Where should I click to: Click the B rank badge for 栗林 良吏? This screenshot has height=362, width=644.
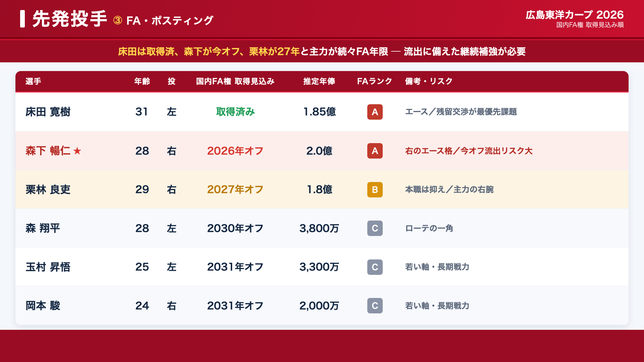point(375,190)
